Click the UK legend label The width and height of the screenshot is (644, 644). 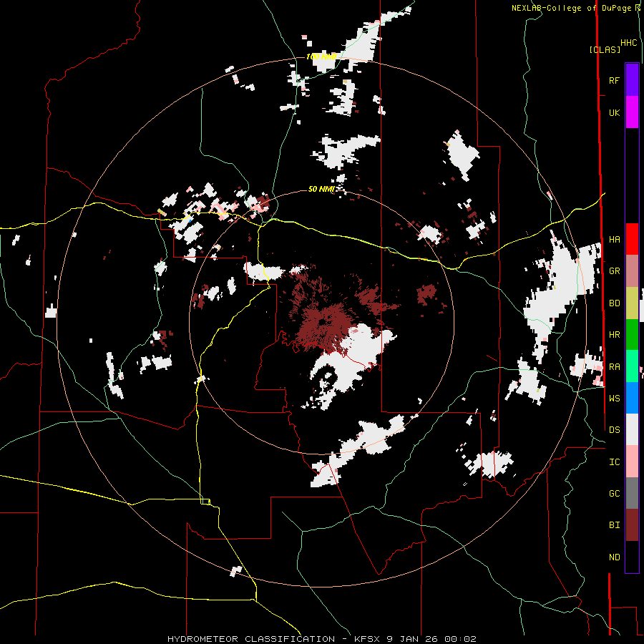[614, 112]
